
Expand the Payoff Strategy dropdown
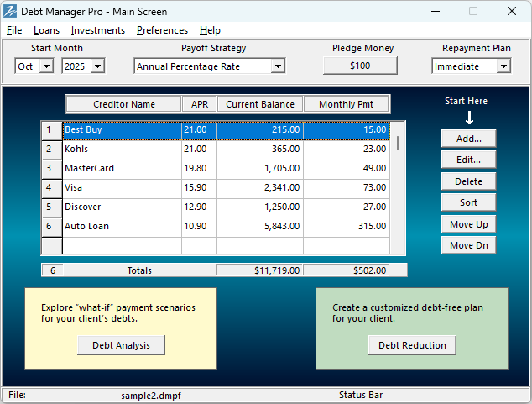(278, 66)
